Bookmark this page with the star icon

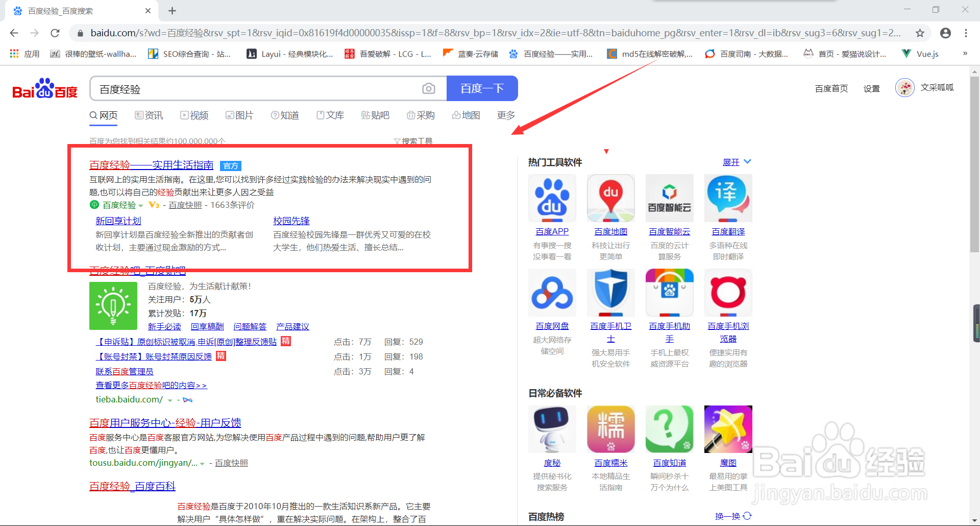click(x=920, y=33)
